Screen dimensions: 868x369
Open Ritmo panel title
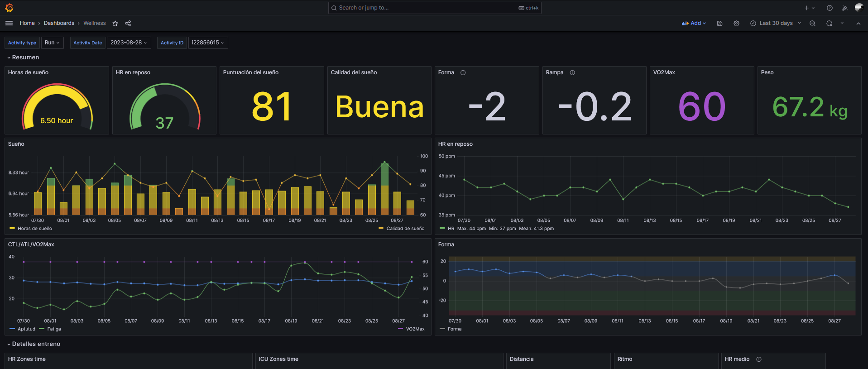click(x=625, y=359)
